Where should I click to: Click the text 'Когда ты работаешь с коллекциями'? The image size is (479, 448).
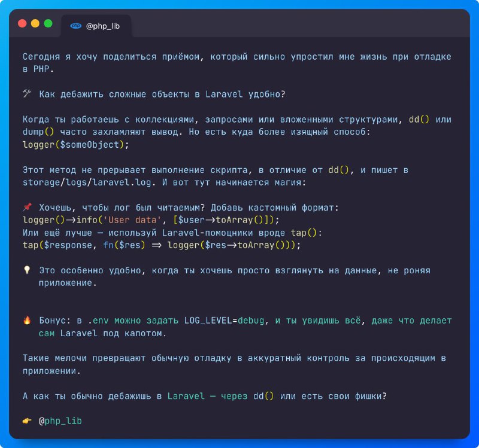point(108,119)
